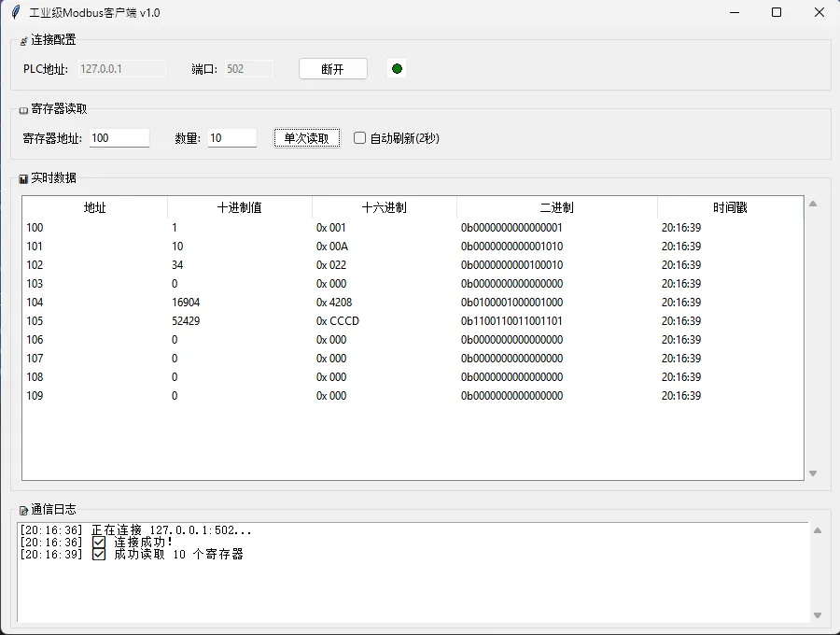This screenshot has height=635, width=840.
Task: Click the 时间戳 column header
Action: pyautogui.click(x=730, y=207)
